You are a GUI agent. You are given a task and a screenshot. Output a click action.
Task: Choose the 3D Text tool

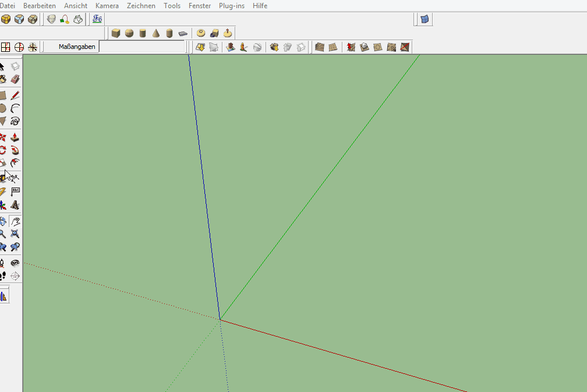(x=15, y=205)
